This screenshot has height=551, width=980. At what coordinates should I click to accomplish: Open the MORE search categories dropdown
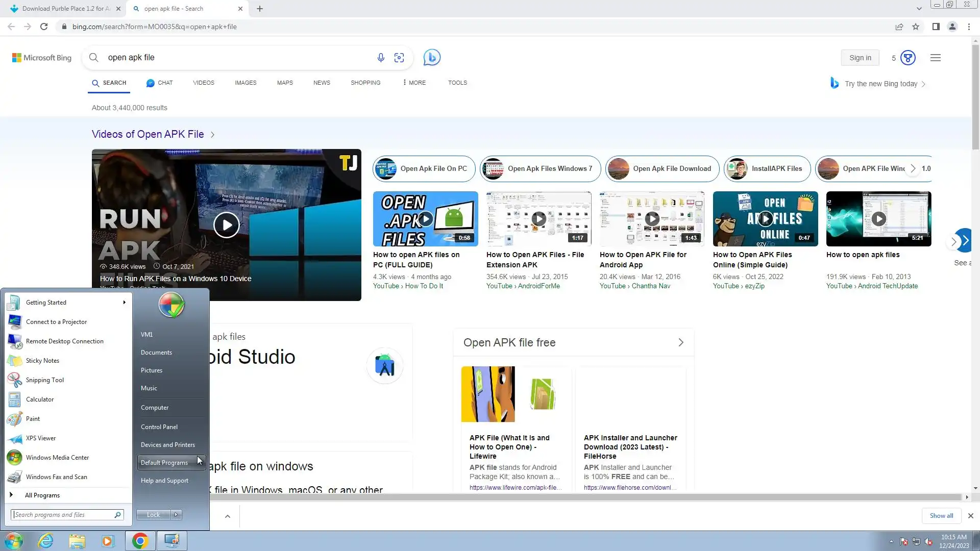coord(414,83)
